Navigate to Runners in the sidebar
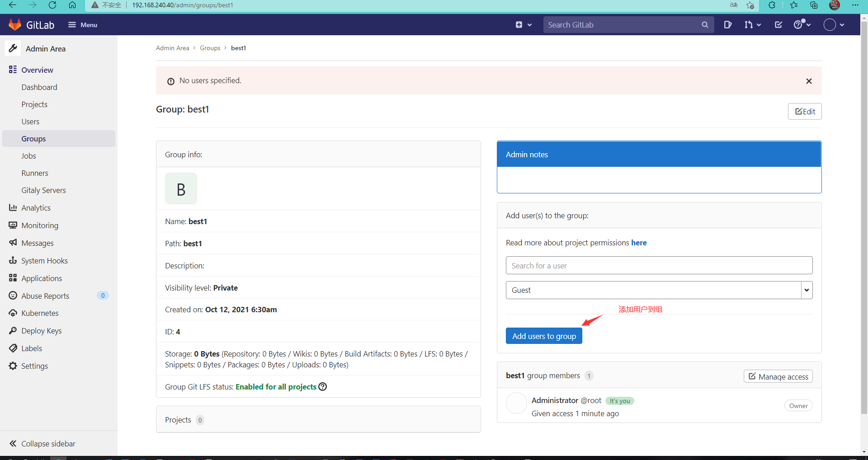Image resolution: width=868 pixels, height=460 pixels. 35,173
